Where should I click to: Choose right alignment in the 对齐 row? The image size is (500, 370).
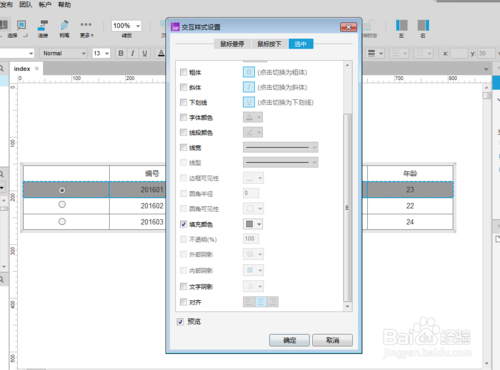(x=272, y=302)
